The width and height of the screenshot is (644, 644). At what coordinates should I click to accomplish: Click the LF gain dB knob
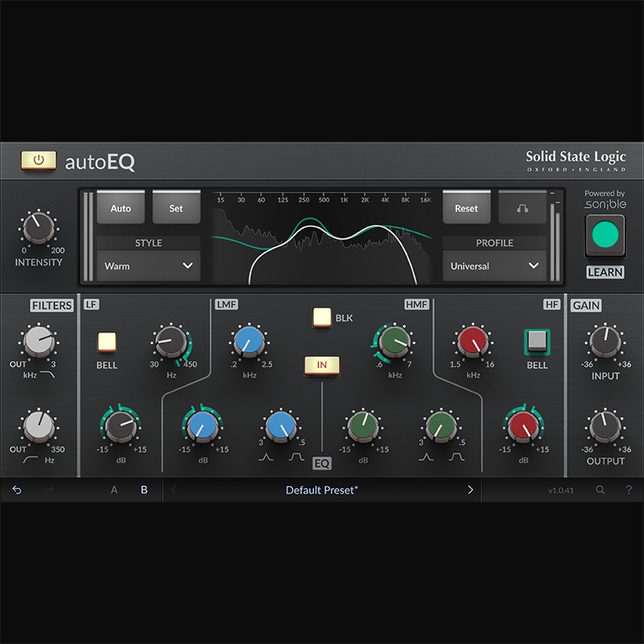pos(121,427)
